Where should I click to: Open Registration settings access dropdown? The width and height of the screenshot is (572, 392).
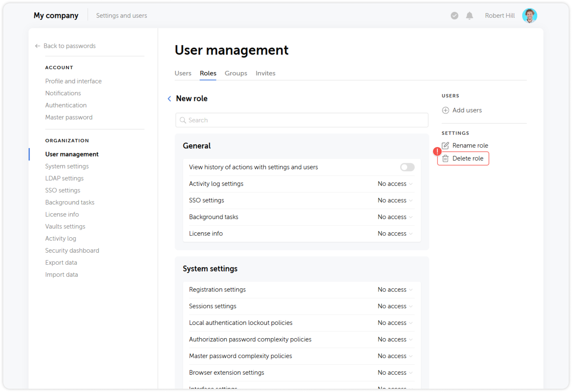[x=395, y=290]
